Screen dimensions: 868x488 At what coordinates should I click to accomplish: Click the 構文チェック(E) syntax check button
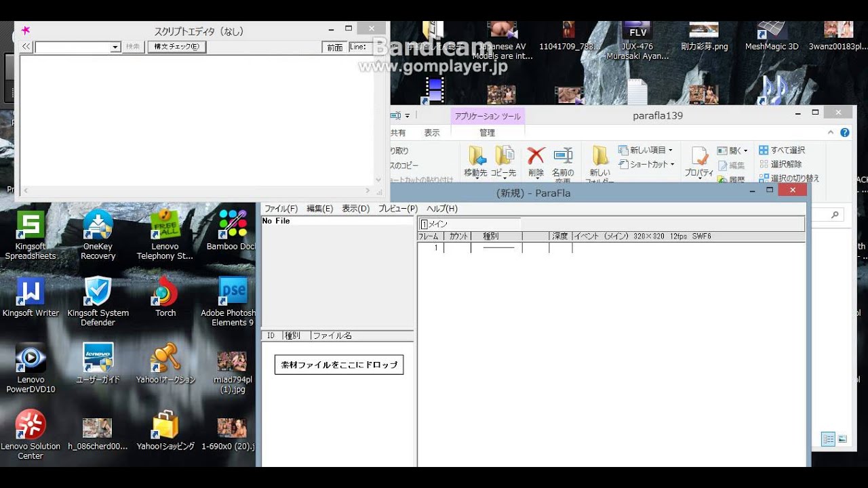point(176,47)
